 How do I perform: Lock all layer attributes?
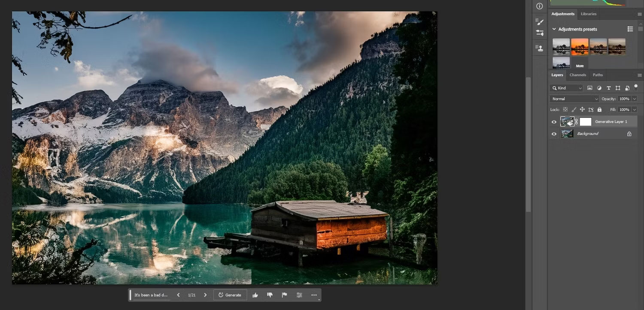click(x=599, y=110)
